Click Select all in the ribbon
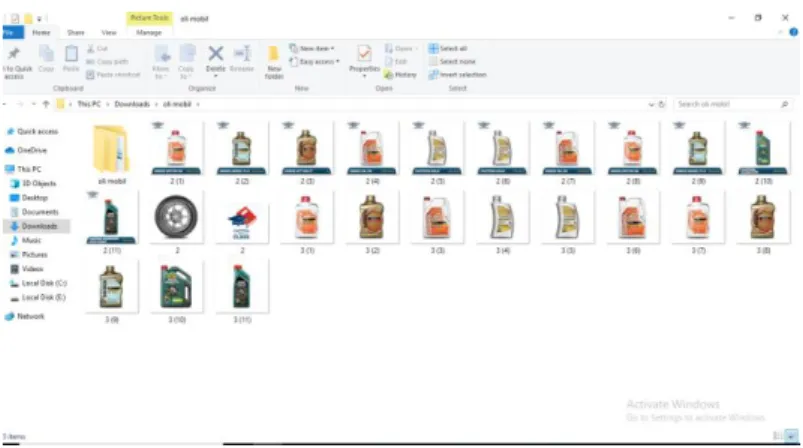This screenshot has height=448, width=803. coord(448,49)
